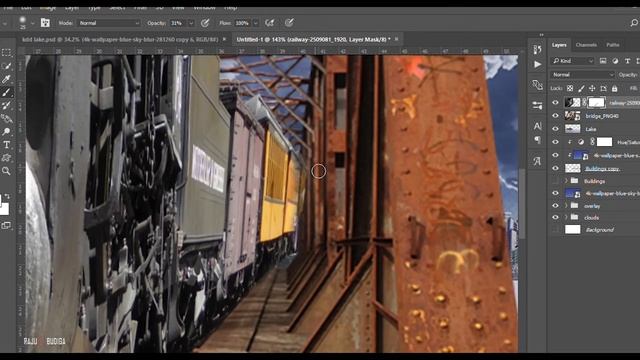Lock image pixels brush icon
The width and height of the screenshot is (640, 360).
click(x=581, y=88)
